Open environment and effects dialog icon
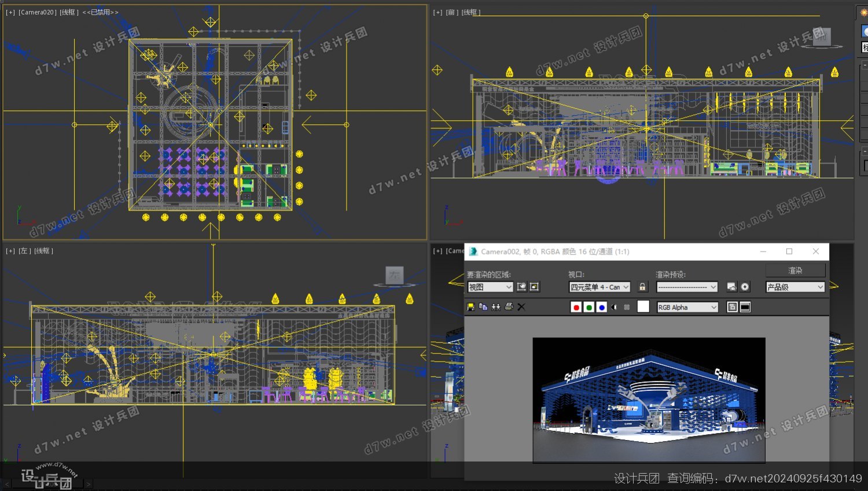The width and height of the screenshot is (868, 491). coord(745,287)
